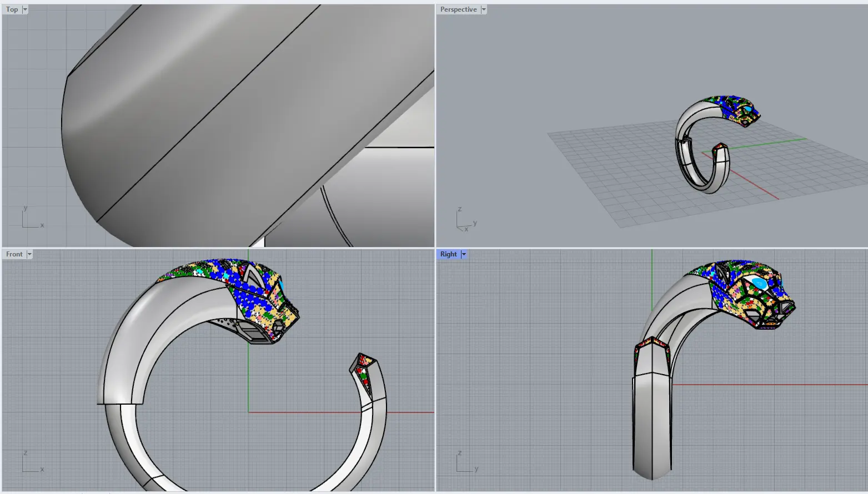The width and height of the screenshot is (868, 494).
Task: Click the Perspective viewport title label
Action: pos(458,9)
